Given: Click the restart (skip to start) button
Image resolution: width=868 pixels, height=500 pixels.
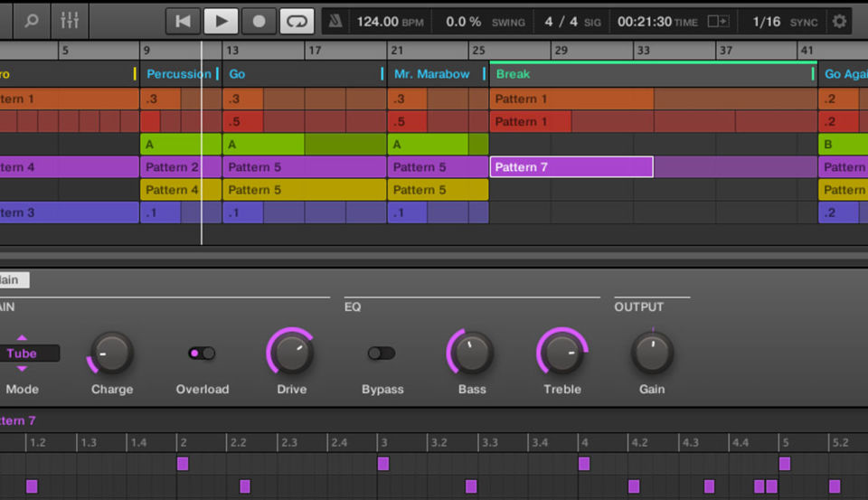Looking at the screenshot, I should (x=183, y=21).
